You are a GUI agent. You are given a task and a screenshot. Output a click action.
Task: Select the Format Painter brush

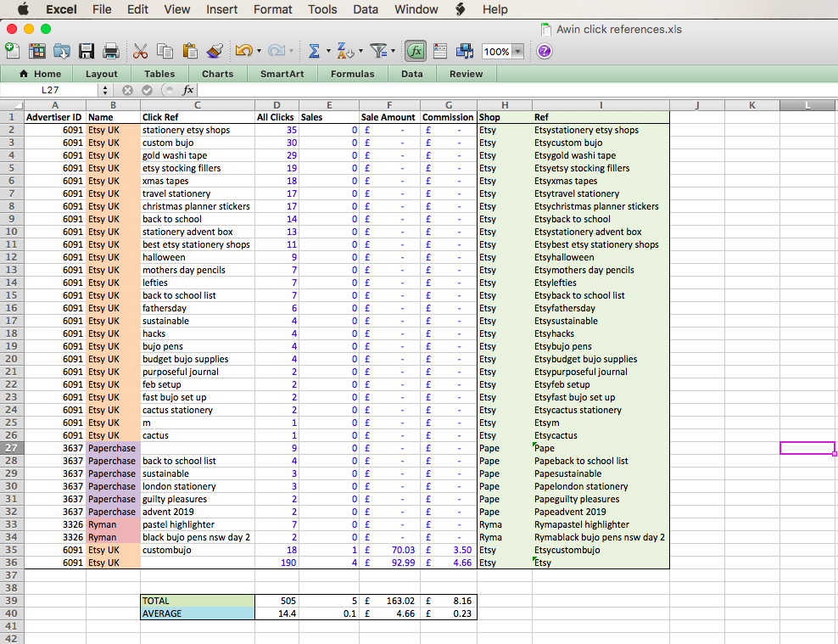[x=215, y=51]
